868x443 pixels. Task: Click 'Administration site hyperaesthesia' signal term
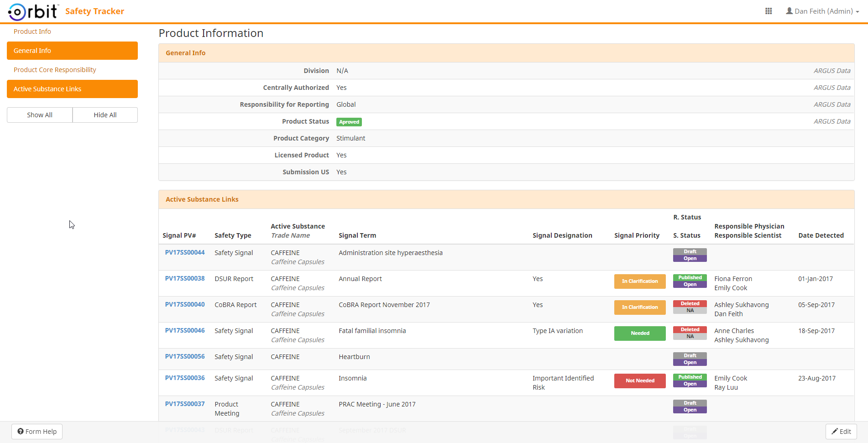click(x=391, y=253)
